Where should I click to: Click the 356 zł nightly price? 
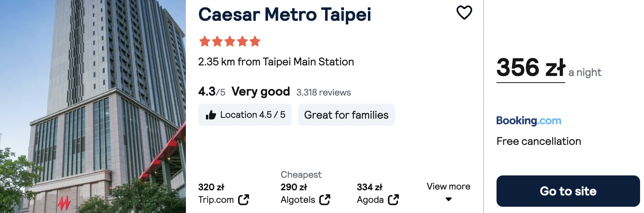pos(531,67)
